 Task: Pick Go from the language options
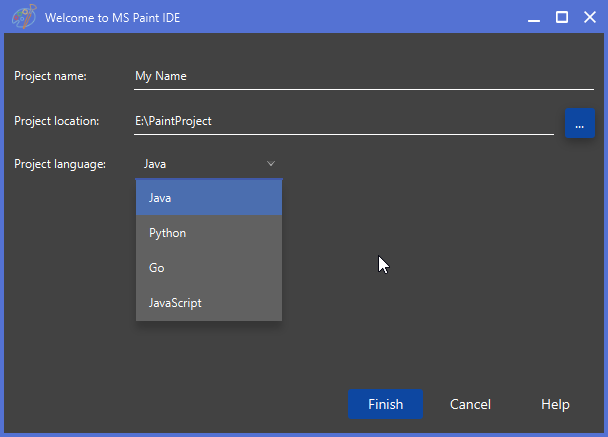pyautogui.click(x=209, y=268)
